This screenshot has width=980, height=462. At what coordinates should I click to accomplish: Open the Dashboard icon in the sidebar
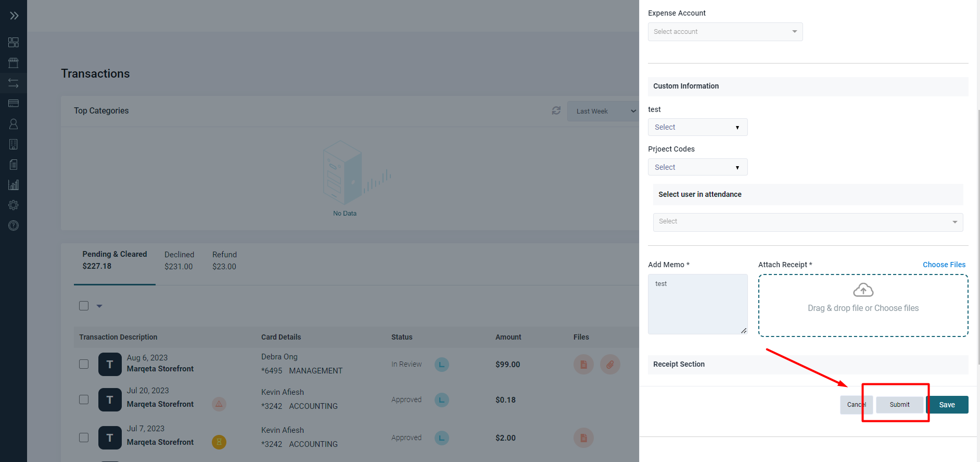click(14, 42)
